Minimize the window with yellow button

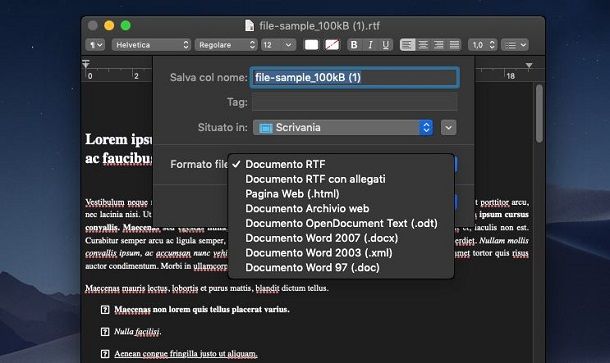click(109, 26)
